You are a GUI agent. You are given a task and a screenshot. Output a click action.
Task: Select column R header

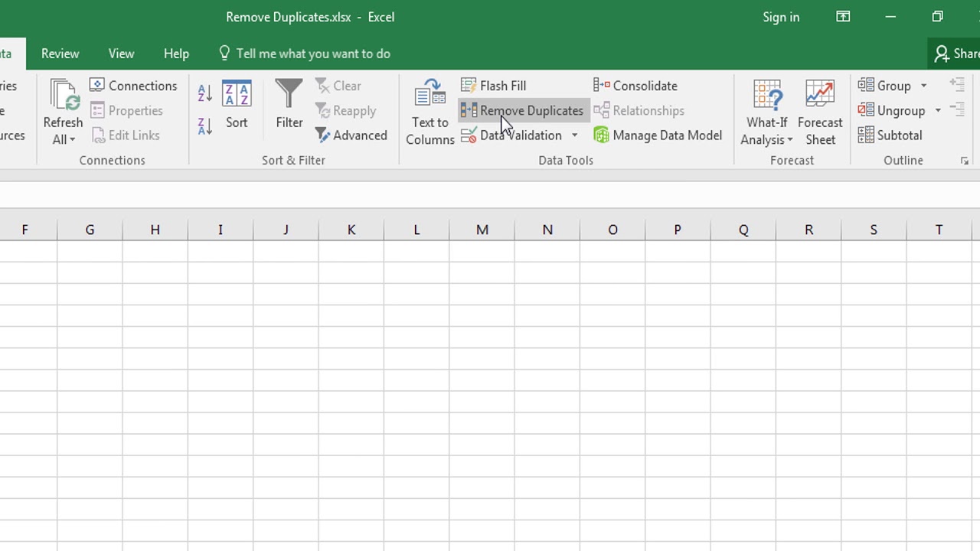[808, 230]
